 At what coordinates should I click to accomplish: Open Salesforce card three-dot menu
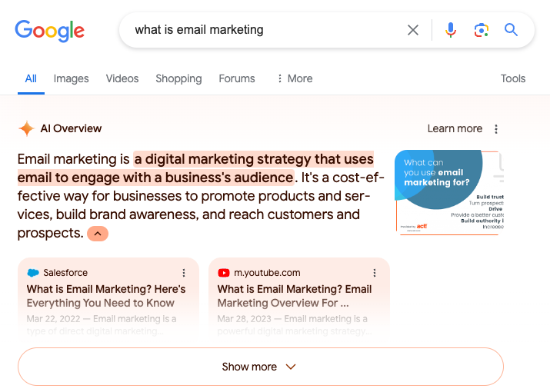(x=184, y=273)
